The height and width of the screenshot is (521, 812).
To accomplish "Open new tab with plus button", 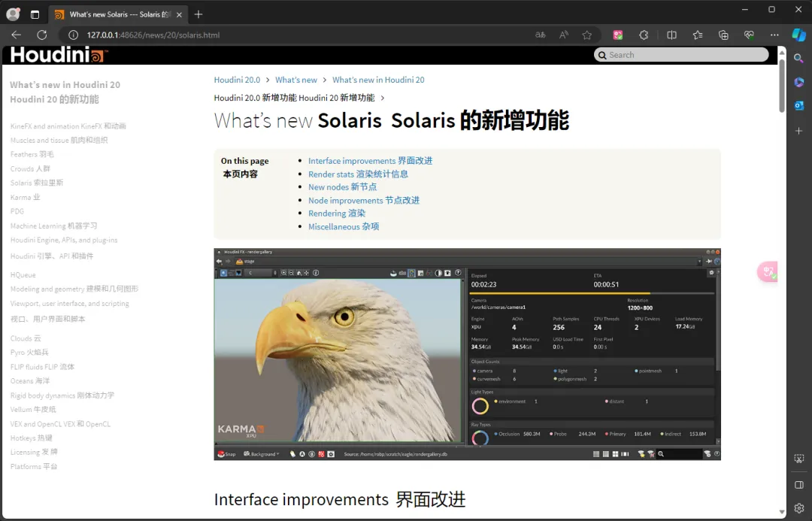I will tap(198, 14).
